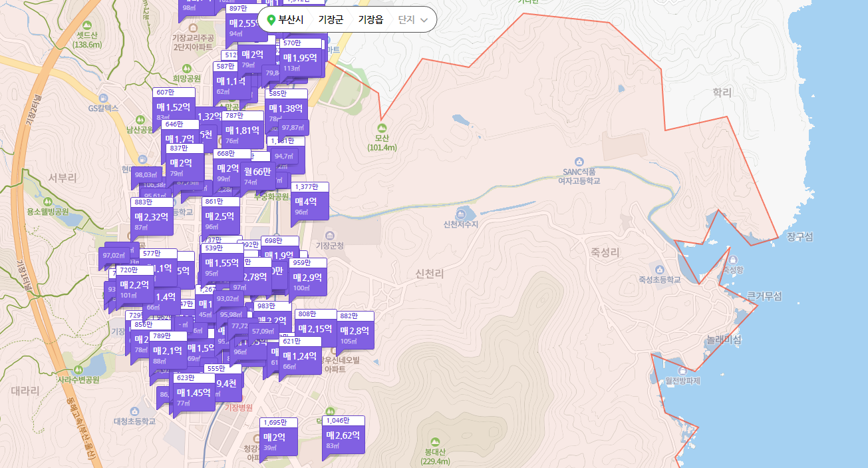This screenshot has width=868, height=468.
Task: Click the 신천저수지 reservoir icon
Action: pos(460,214)
